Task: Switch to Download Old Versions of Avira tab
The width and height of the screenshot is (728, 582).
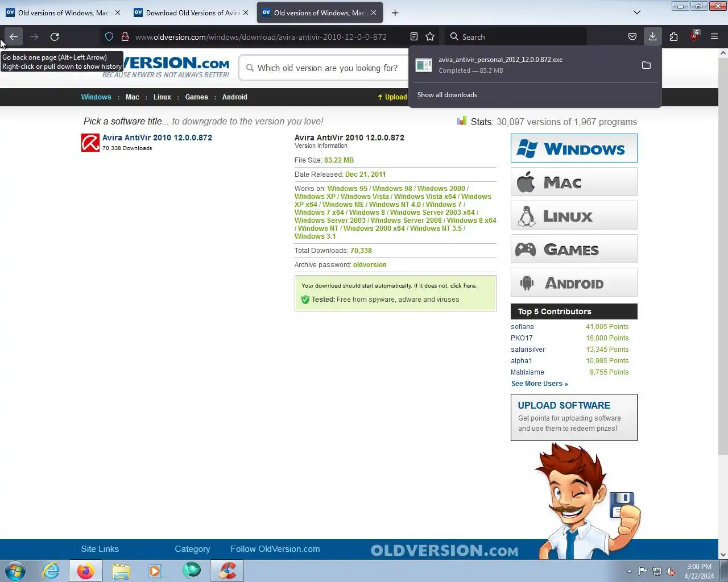Action: point(192,13)
